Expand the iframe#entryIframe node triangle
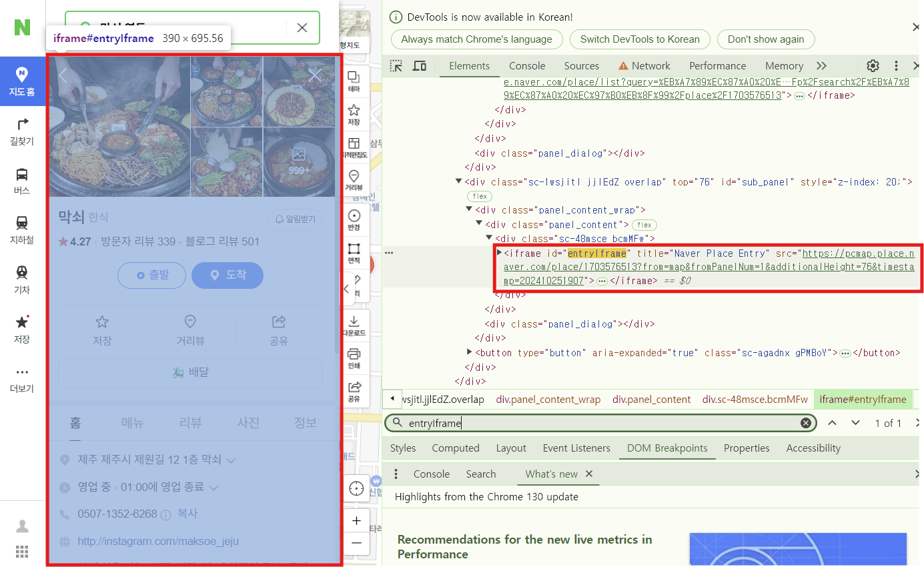This screenshot has width=924, height=567. (500, 253)
